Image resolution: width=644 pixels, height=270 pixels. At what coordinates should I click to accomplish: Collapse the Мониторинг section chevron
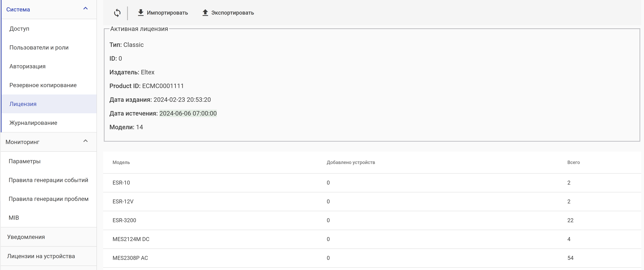(85, 141)
